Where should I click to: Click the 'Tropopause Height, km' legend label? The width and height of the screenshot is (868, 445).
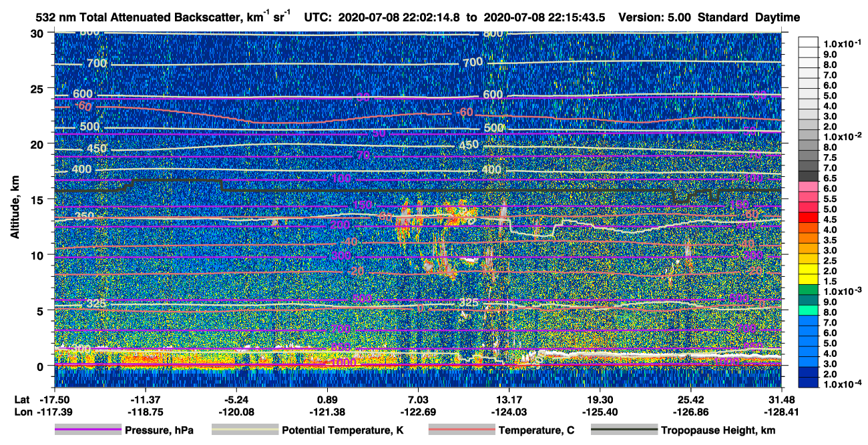[x=718, y=430]
